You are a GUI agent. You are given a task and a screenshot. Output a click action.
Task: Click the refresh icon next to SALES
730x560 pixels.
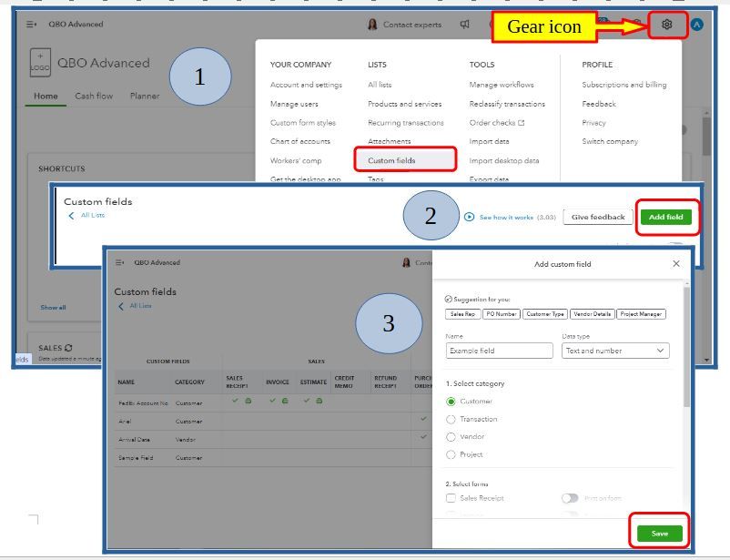(x=68, y=348)
